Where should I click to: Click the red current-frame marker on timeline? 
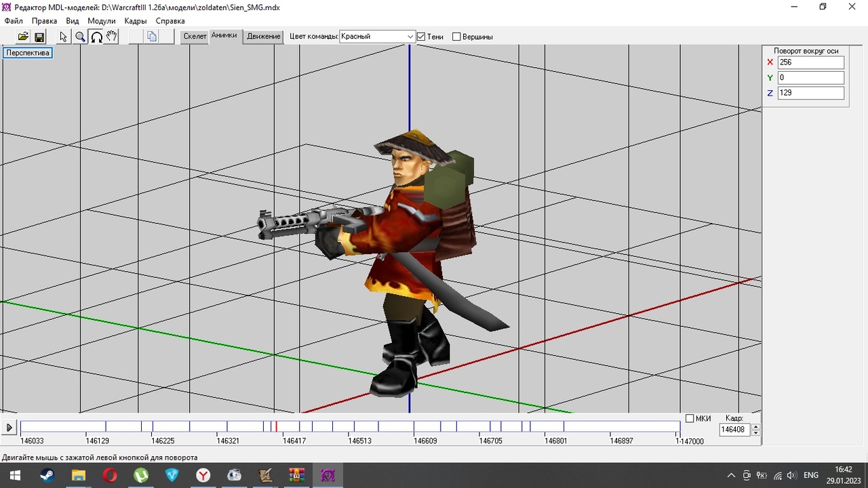click(276, 426)
